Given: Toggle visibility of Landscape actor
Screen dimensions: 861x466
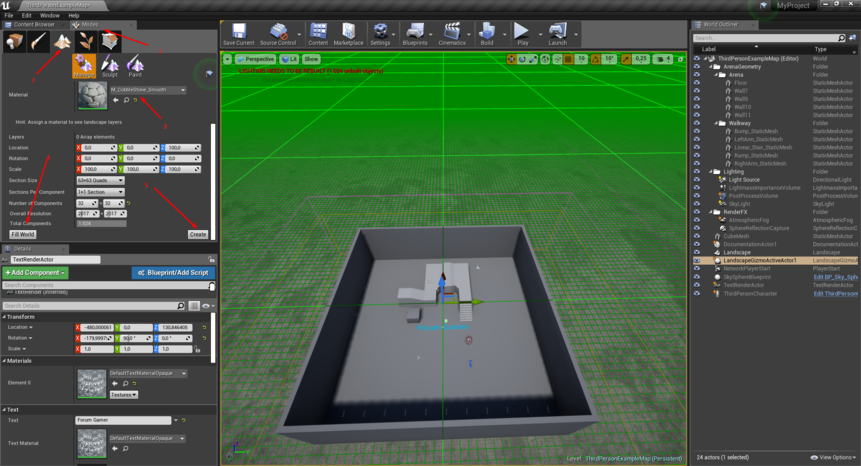Looking at the screenshot, I should click(697, 252).
